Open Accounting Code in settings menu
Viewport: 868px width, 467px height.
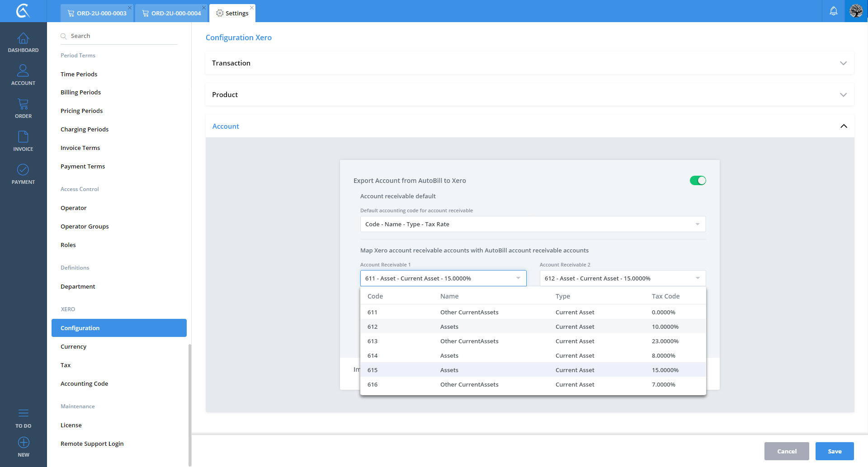(85, 384)
